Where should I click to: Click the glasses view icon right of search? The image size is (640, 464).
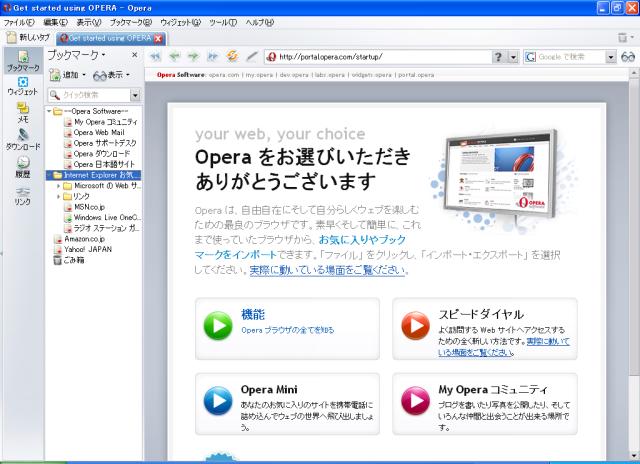click(x=628, y=57)
